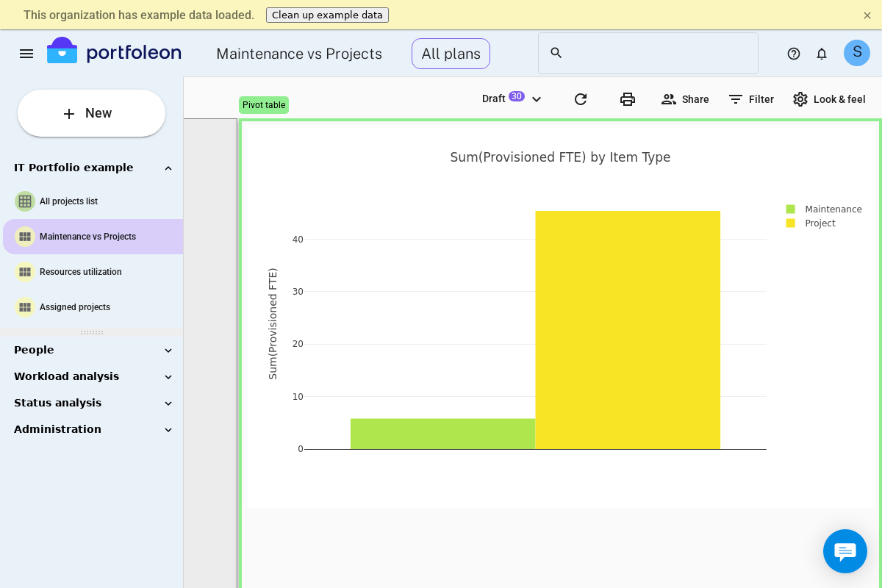Screen dimensions: 882x588
Task: Click the Maintenance vs Projects view icon
Action: (x=25, y=237)
